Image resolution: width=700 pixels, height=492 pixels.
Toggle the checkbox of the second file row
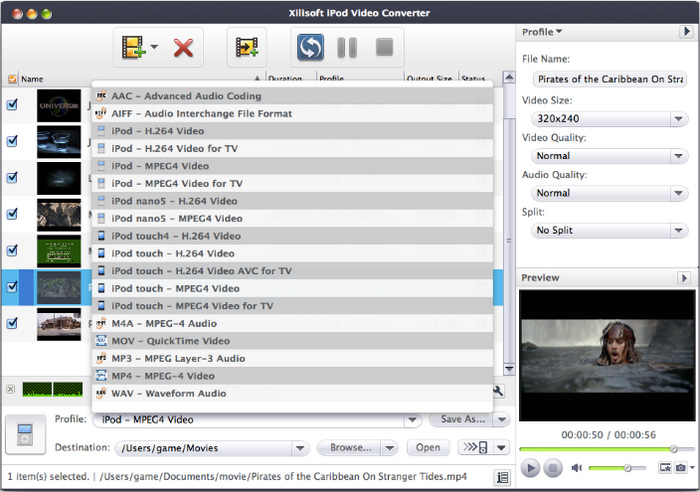coord(12,142)
